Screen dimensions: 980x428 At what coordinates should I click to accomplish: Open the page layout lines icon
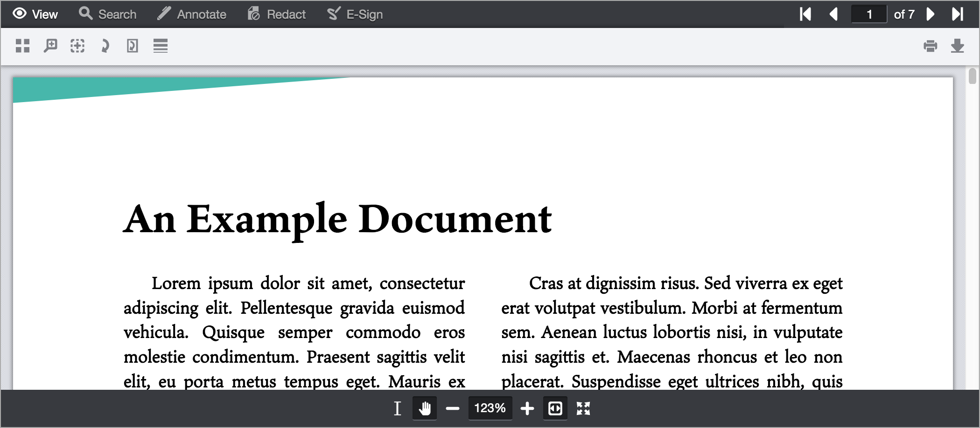click(161, 46)
